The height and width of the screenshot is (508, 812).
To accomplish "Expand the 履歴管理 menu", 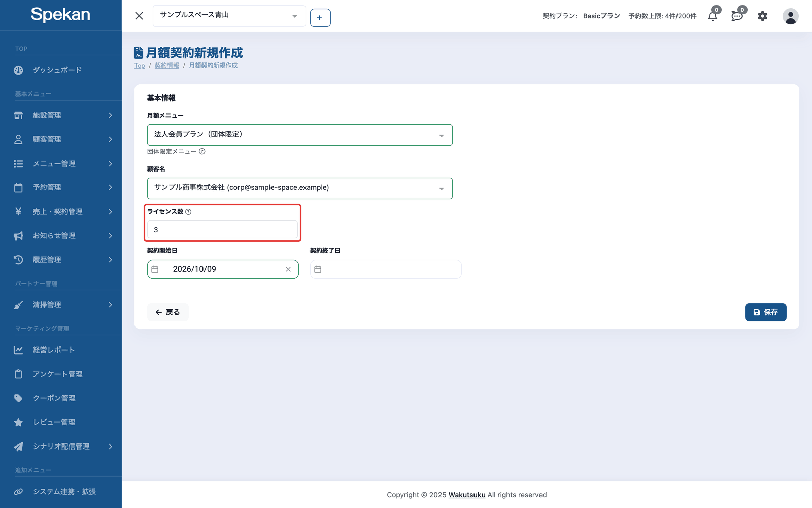I will coord(61,260).
